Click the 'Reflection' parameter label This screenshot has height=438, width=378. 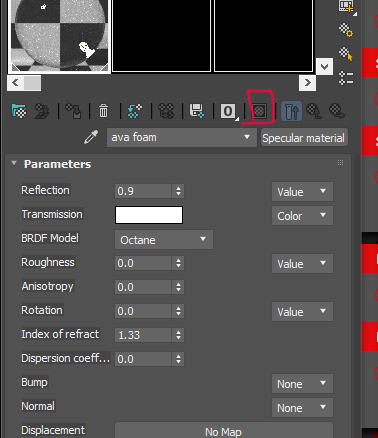coord(46,190)
